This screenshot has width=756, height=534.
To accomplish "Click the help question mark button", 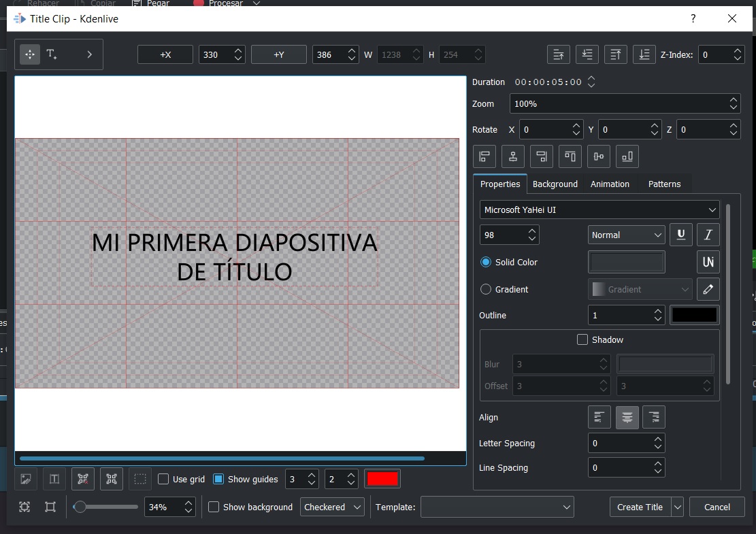I will pyautogui.click(x=693, y=19).
